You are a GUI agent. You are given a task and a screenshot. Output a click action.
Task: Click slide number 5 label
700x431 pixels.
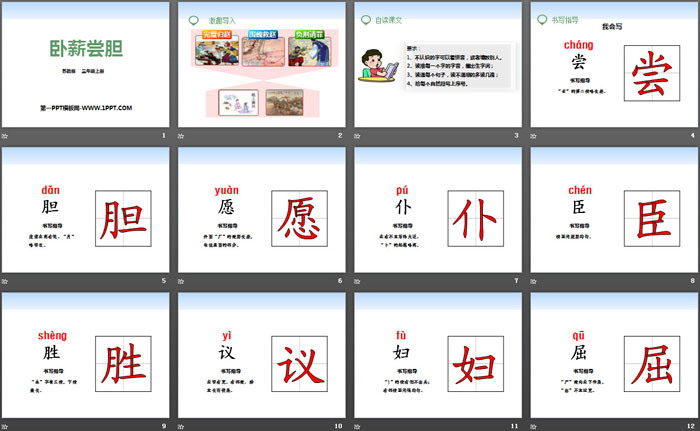pyautogui.click(x=164, y=280)
